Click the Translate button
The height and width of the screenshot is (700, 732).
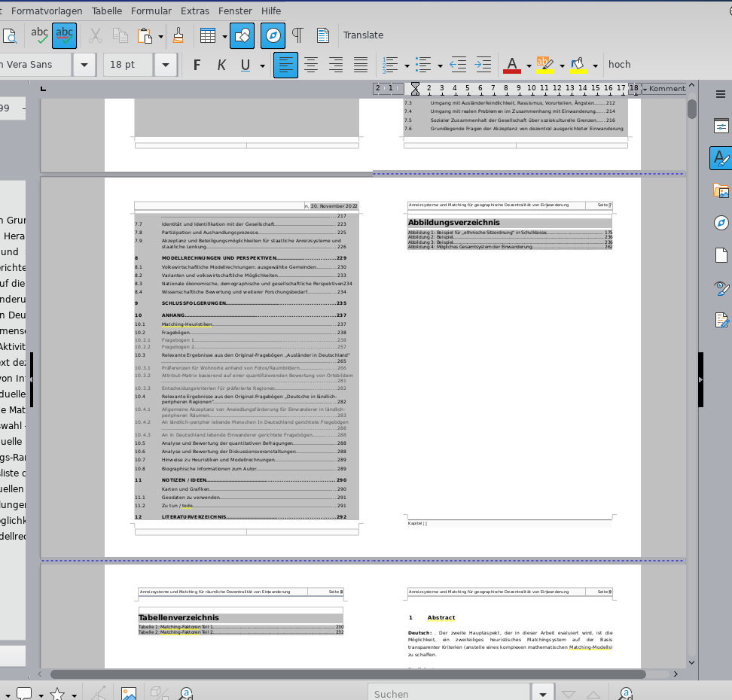[x=363, y=35]
